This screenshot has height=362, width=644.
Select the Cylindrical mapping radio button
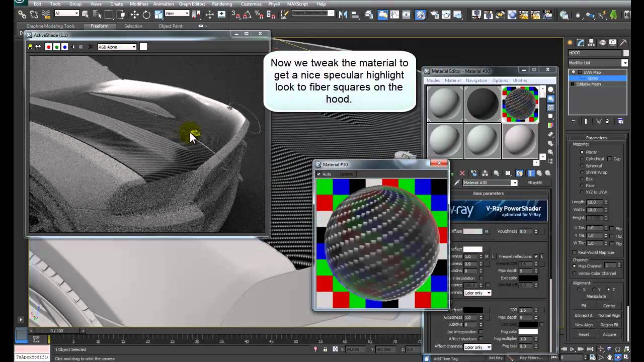[582, 158]
